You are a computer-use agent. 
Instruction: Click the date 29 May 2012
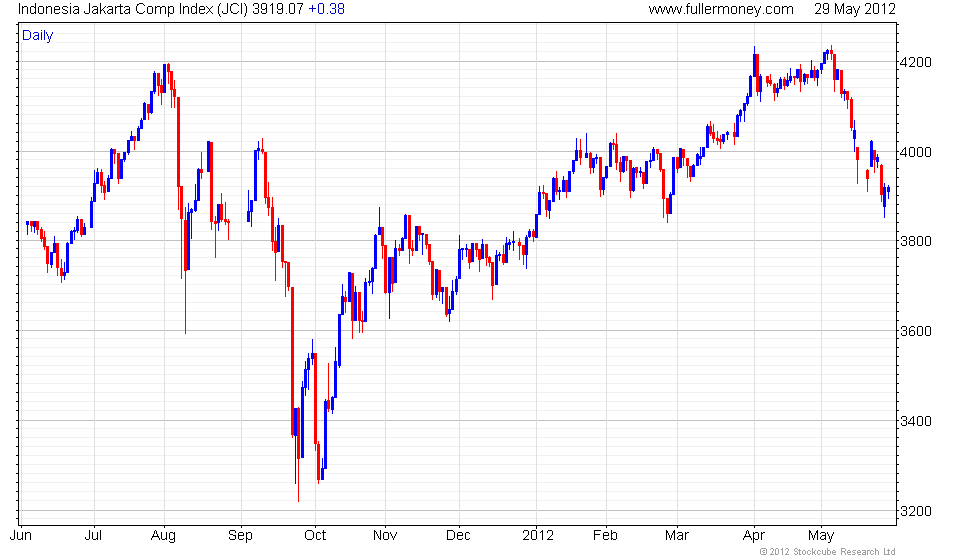[x=854, y=9]
